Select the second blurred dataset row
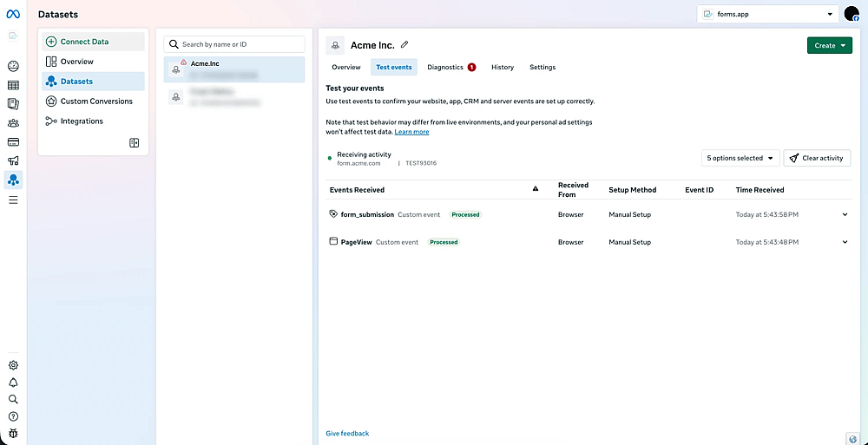Viewport: 868px width, 445px height. 234,97
